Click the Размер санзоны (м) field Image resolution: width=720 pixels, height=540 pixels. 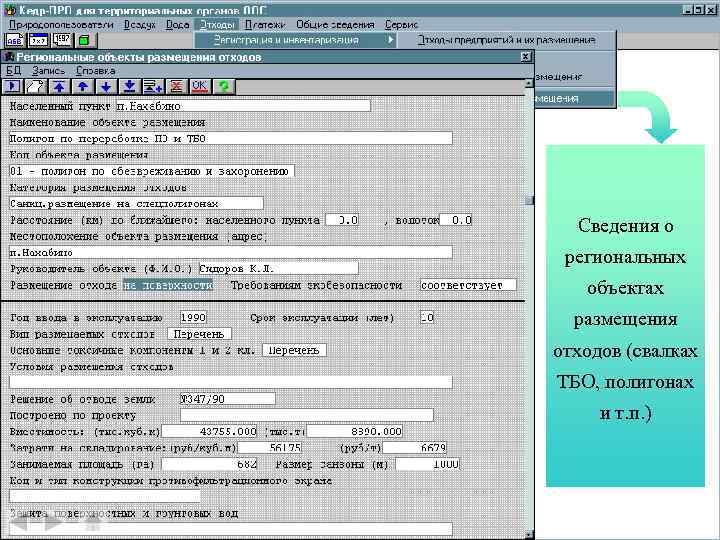(x=428, y=464)
